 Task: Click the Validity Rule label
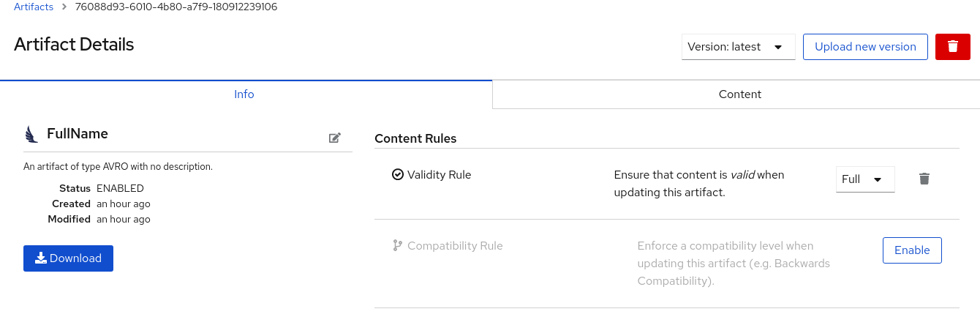pyautogui.click(x=439, y=175)
